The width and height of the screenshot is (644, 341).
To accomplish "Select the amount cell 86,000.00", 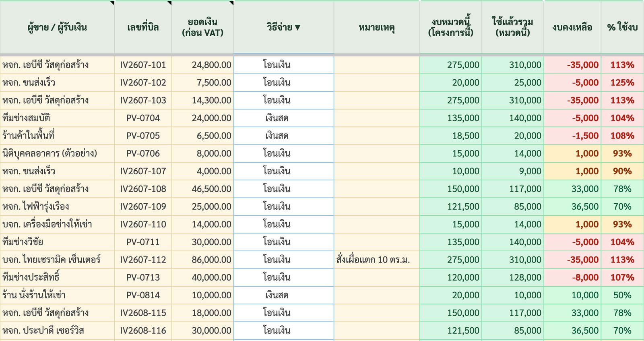I will 202,260.
